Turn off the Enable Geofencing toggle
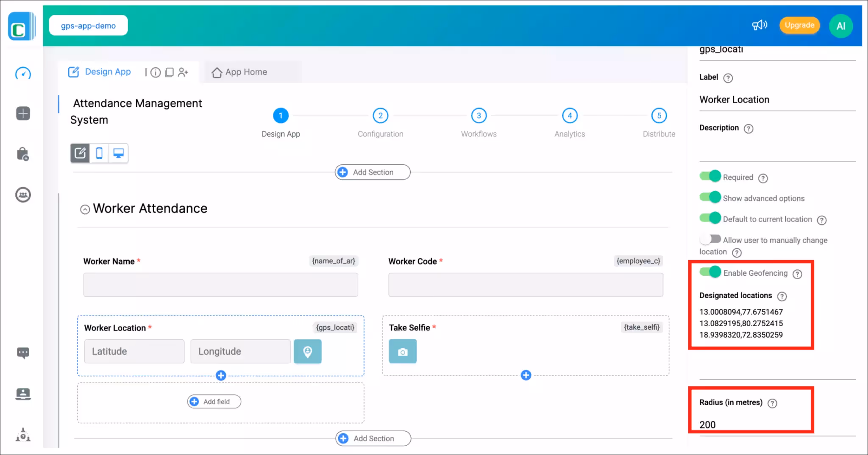Image resolution: width=868 pixels, height=455 pixels. click(x=709, y=272)
